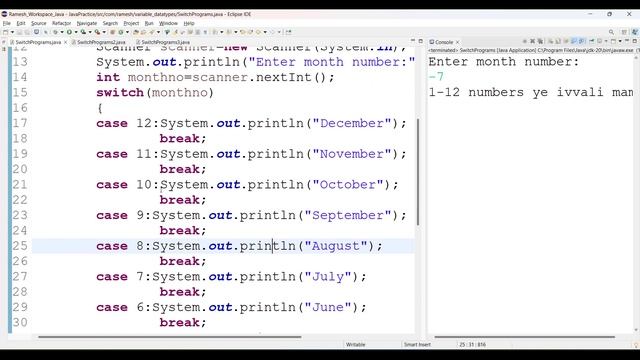Click the Coverage launch icon

tap(83, 32)
